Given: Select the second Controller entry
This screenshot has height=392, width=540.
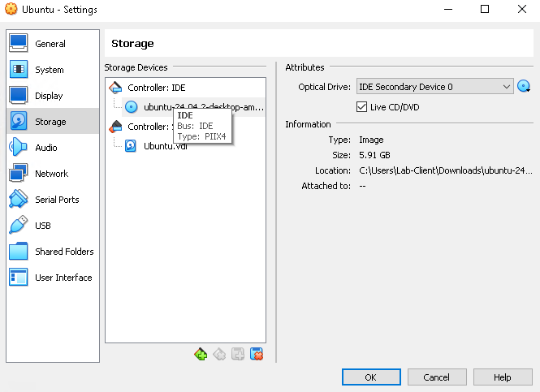Looking at the screenshot, I should pyautogui.click(x=149, y=127).
